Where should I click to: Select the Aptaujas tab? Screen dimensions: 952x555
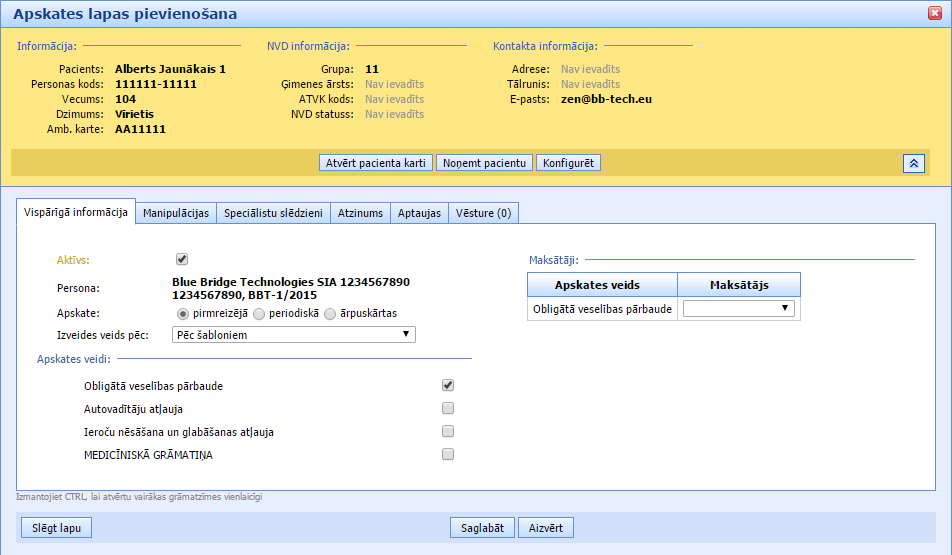(419, 213)
